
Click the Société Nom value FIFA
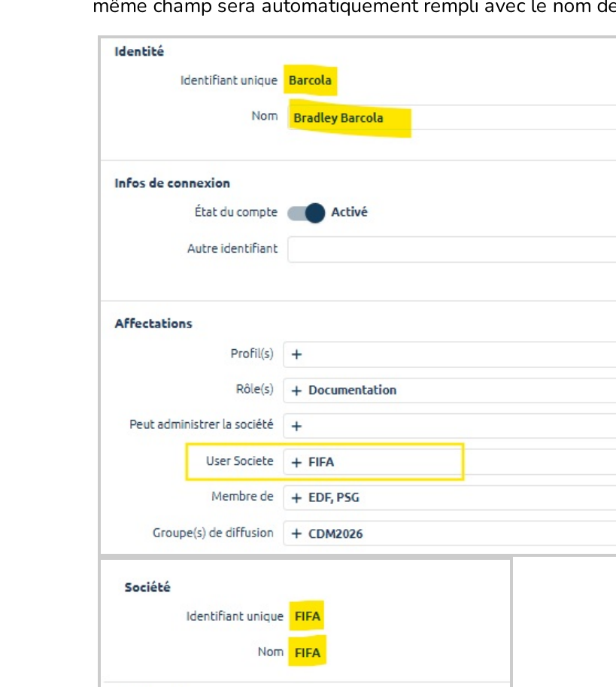coord(308,652)
